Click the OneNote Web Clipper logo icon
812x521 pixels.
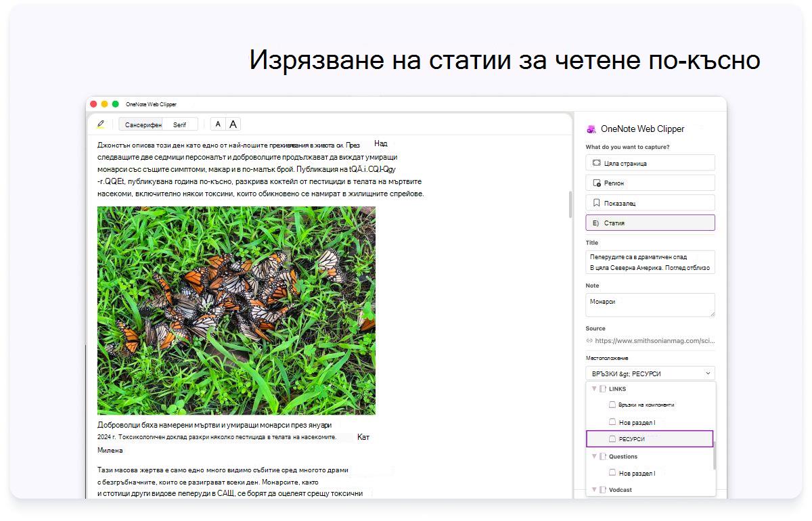tap(591, 129)
